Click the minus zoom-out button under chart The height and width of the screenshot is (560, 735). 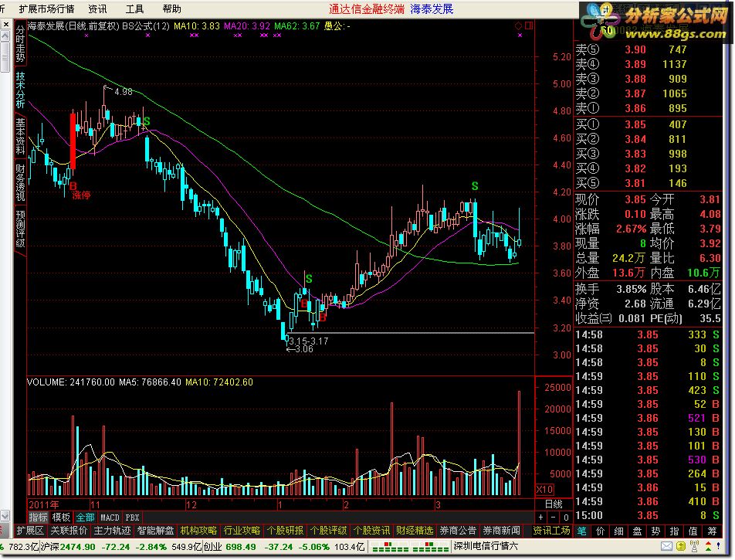(554, 518)
